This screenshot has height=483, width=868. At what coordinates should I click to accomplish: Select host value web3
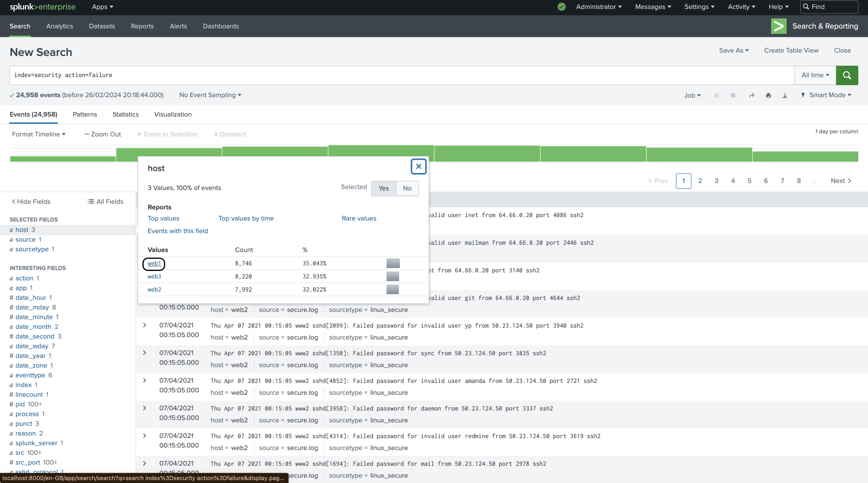(x=154, y=276)
